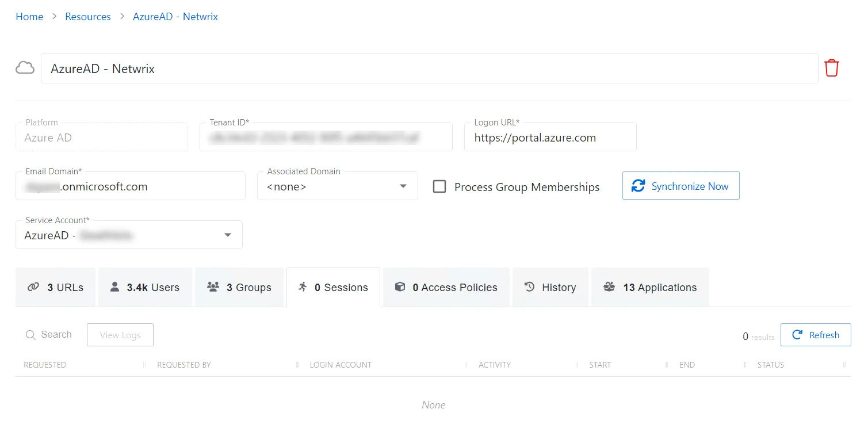Click the Tenant ID field
Image resolution: width=868 pixels, height=428 pixels.
click(326, 137)
